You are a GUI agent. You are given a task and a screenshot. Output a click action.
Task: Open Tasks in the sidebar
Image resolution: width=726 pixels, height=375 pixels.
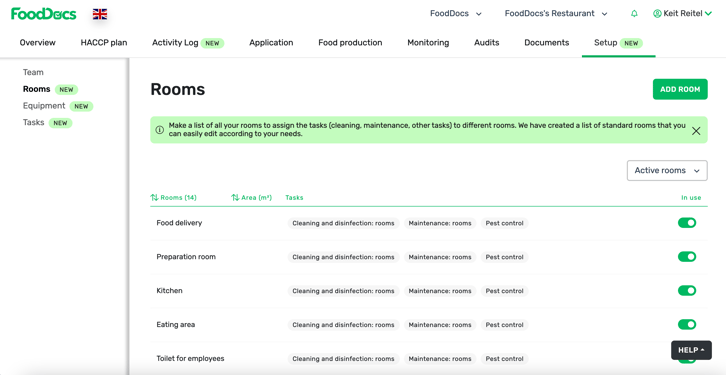[x=33, y=122]
